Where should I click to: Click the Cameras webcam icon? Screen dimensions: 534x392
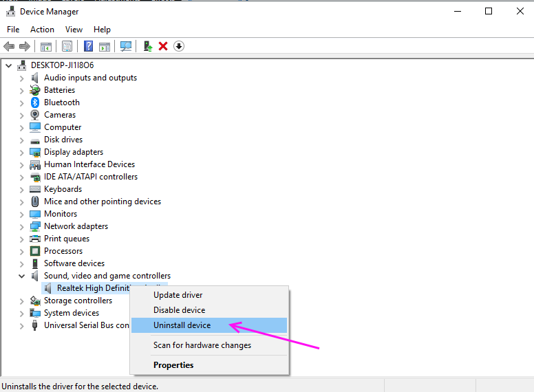34,115
